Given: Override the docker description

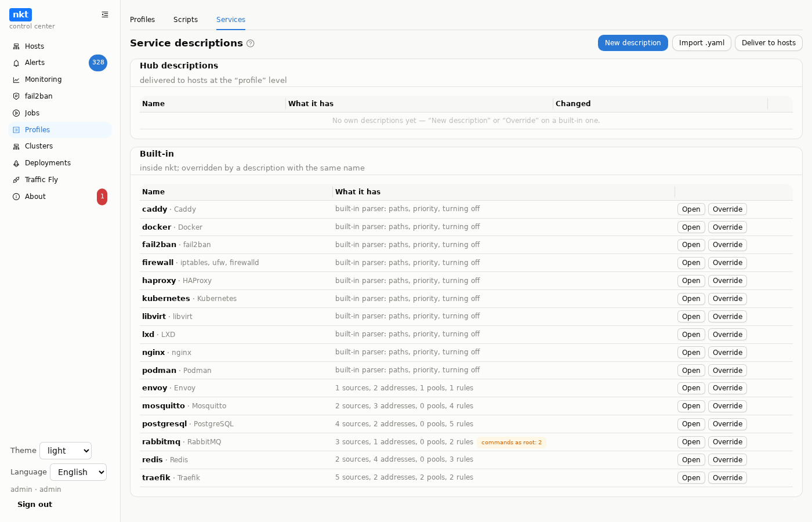Looking at the screenshot, I should (727, 227).
